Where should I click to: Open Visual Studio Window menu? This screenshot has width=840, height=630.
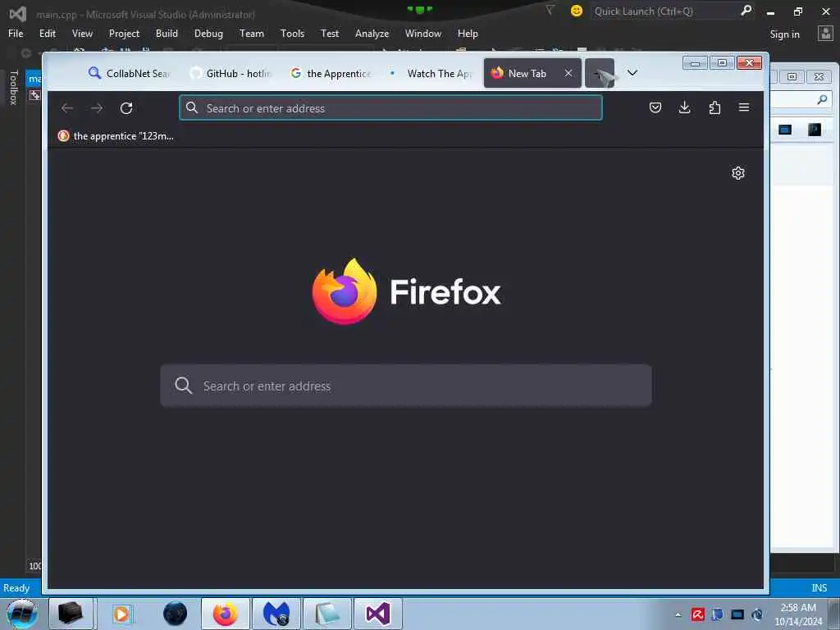click(x=422, y=33)
